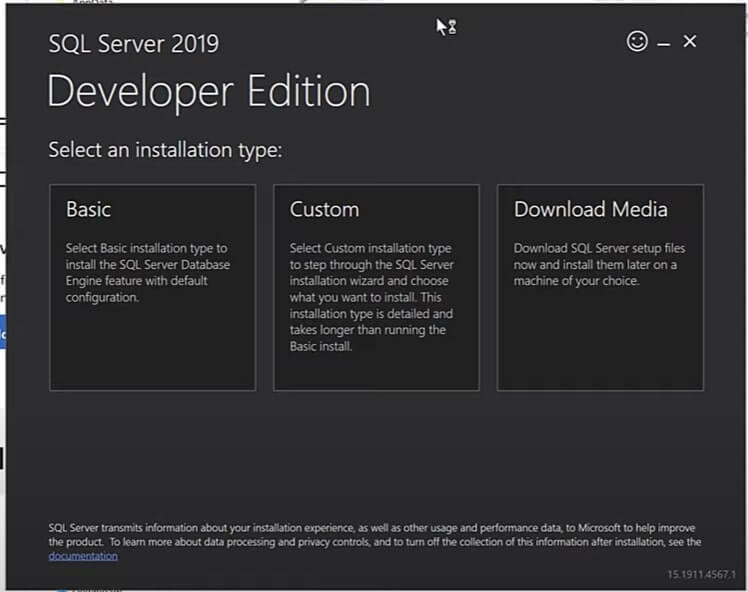This screenshot has height=592, width=748.
Task: Click the Custom install wizard description text
Action: pos(372,297)
